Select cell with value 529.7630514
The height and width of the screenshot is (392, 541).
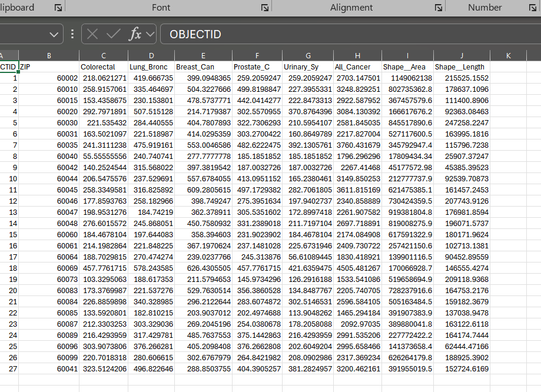203,291
